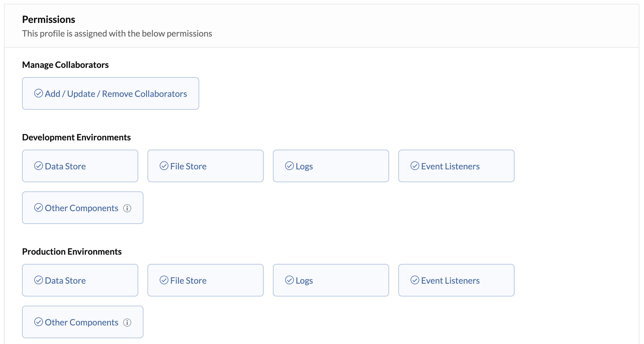Open the info tooltip for Production Other Components
The width and height of the screenshot is (644, 344).
(127, 322)
